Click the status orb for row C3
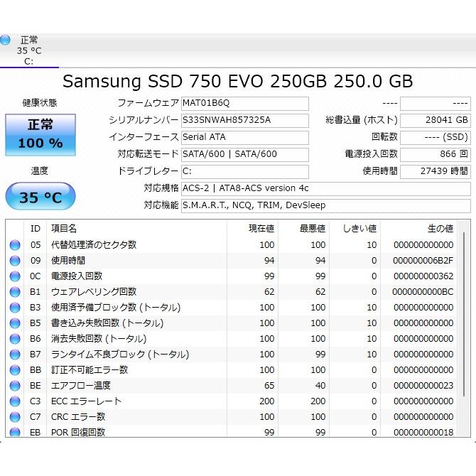The width and height of the screenshot is (476, 476). pyautogui.click(x=15, y=401)
